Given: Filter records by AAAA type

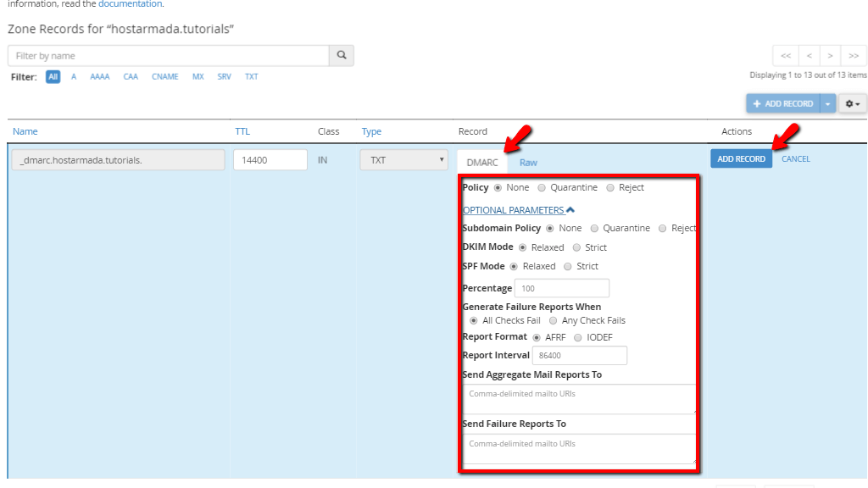Looking at the screenshot, I should pos(100,77).
